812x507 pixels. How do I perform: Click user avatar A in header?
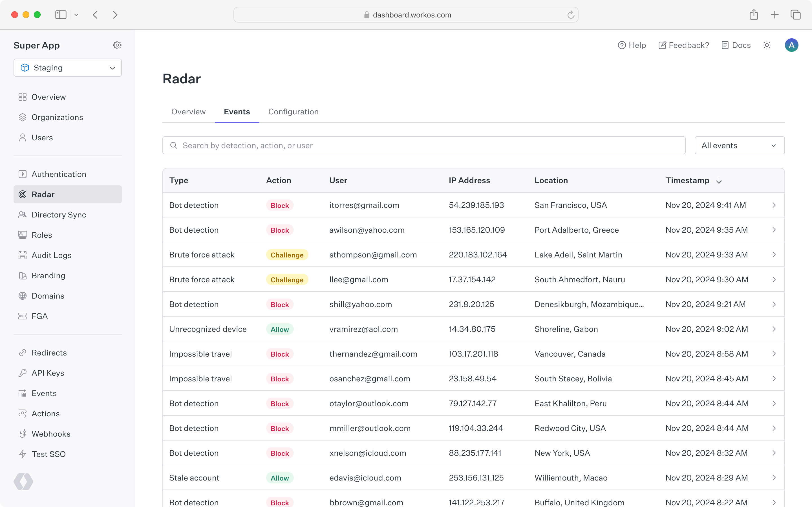click(791, 45)
